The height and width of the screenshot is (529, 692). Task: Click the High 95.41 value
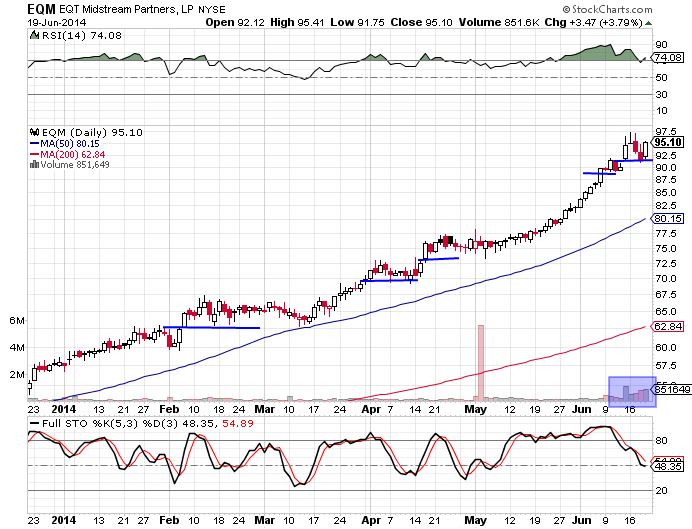coord(297,22)
